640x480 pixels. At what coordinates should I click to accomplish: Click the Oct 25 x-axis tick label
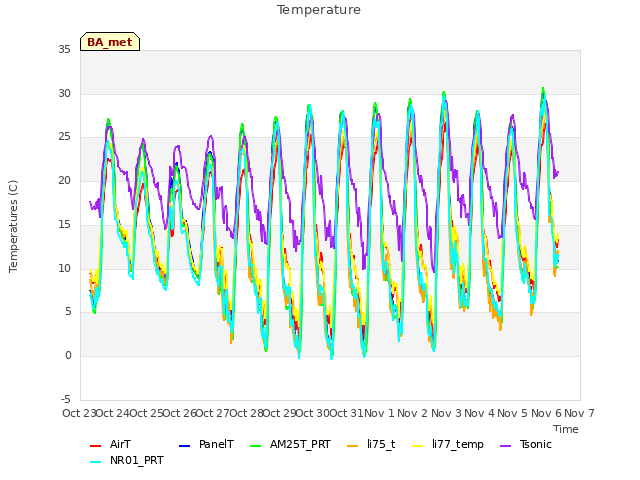(146, 413)
